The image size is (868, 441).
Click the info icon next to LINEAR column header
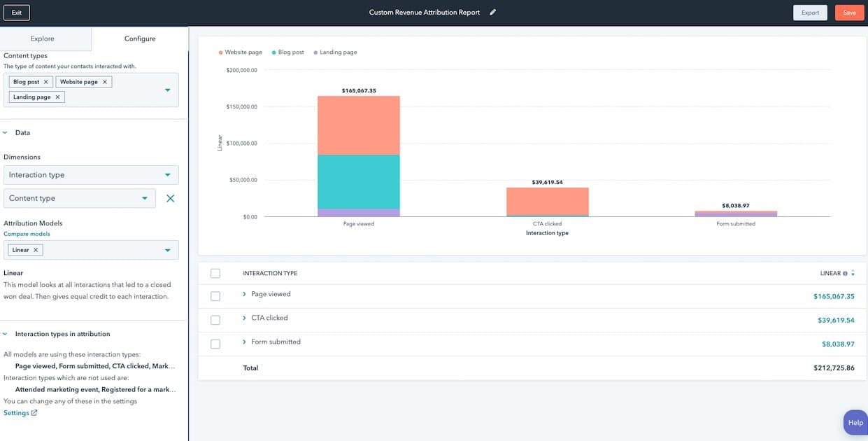click(x=846, y=273)
